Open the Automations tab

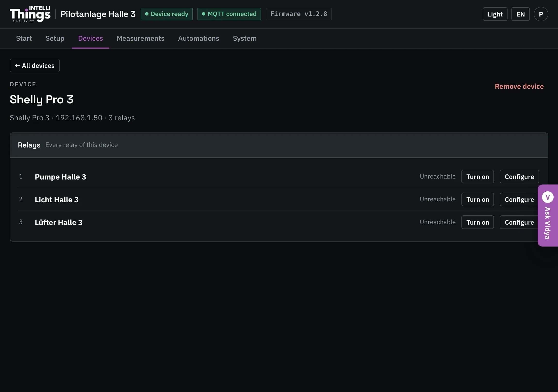198,38
